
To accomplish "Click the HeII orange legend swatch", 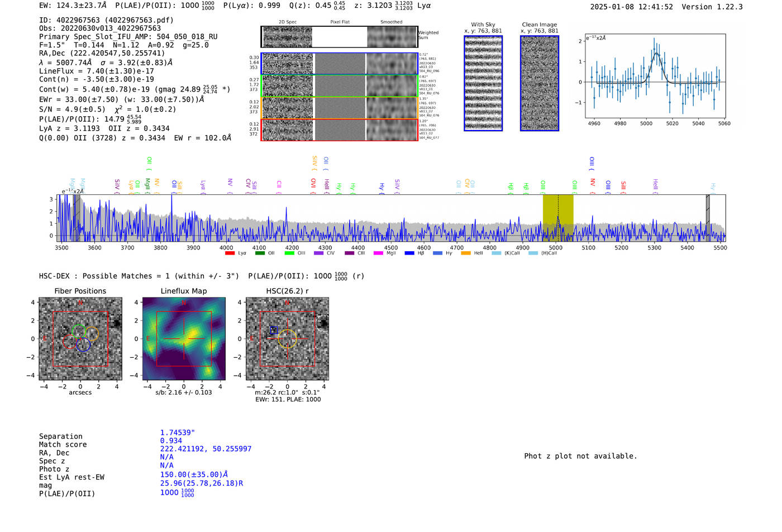I will (466, 253).
